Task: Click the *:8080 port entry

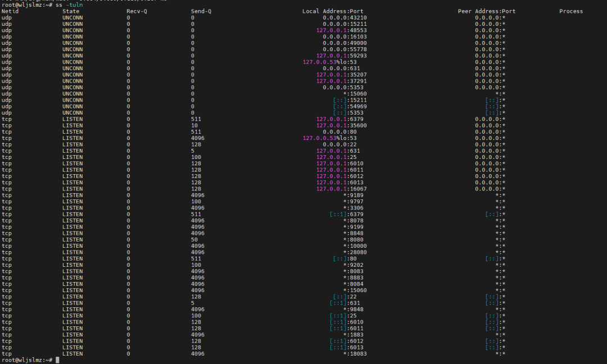Action: (353, 240)
